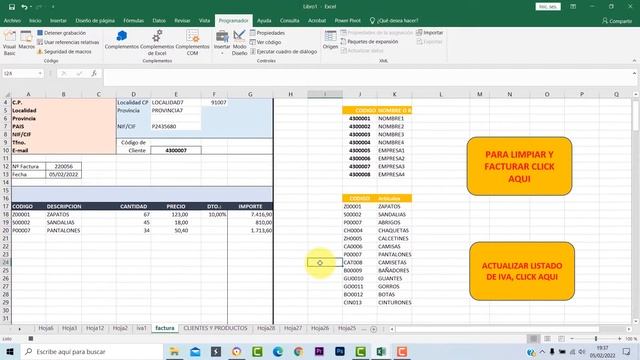
Task: Click Ver código
Action: (265, 42)
